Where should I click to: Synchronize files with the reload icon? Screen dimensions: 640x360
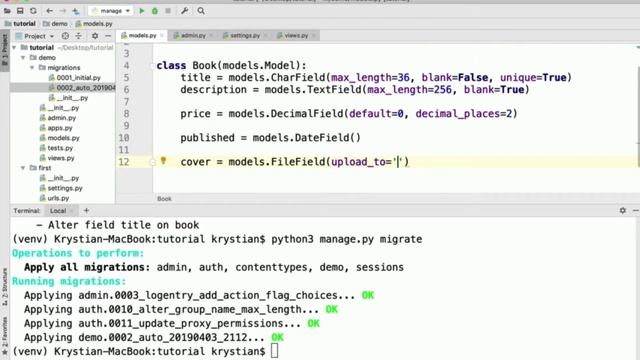click(x=33, y=11)
